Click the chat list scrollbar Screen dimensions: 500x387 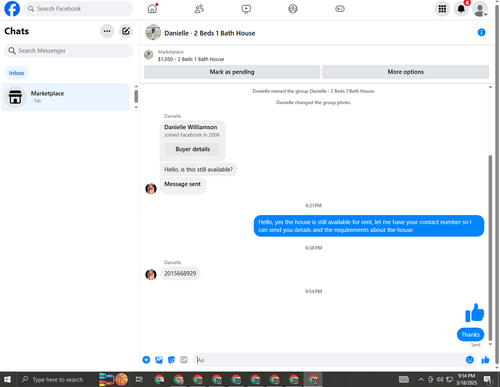(136, 97)
